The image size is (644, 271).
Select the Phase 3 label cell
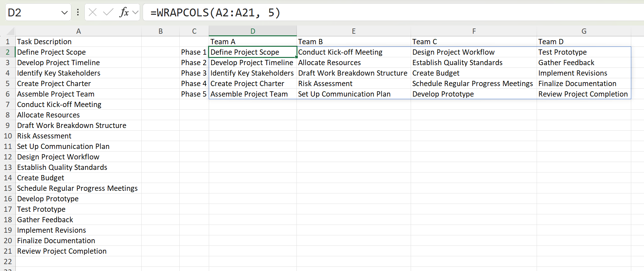pyautogui.click(x=194, y=73)
